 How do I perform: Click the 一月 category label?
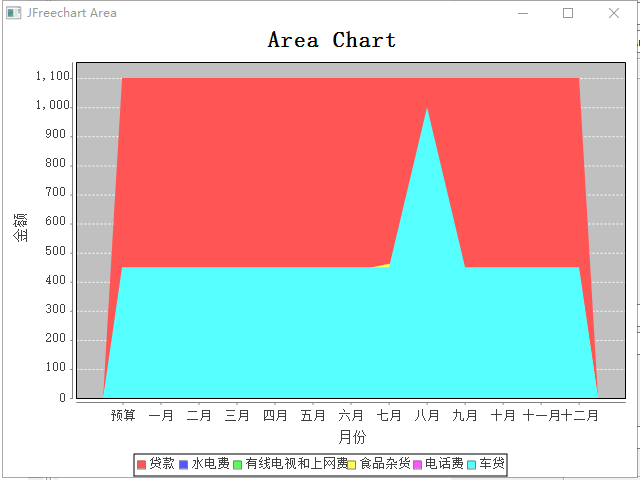pyautogui.click(x=161, y=416)
